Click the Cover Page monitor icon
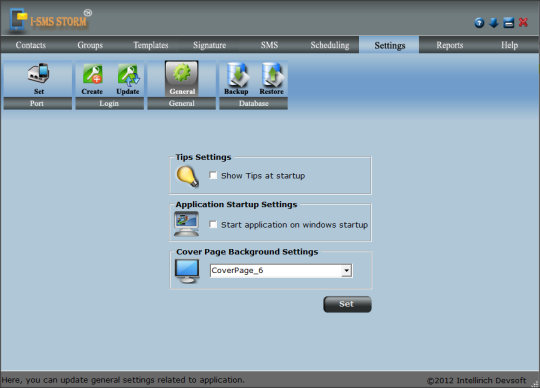Image resolution: width=540 pixels, height=388 pixels. tap(187, 271)
